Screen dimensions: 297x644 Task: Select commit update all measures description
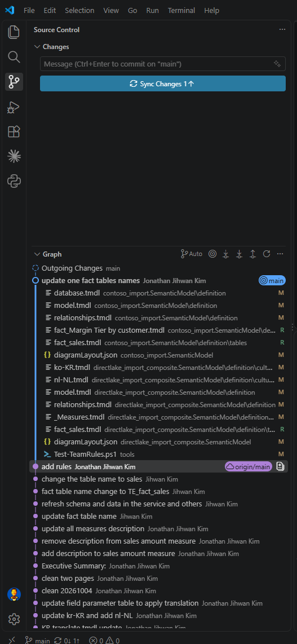[159, 528]
